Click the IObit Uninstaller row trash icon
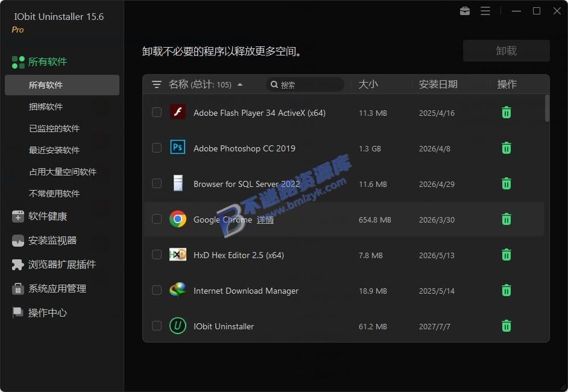 coord(506,326)
